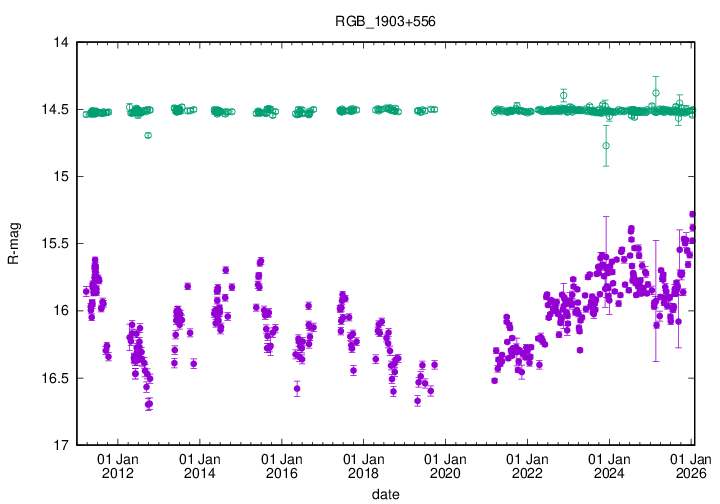The width and height of the screenshot is (720, 504).
Task: Click the 17 y-axis tick label
Action: coord(60,445)
